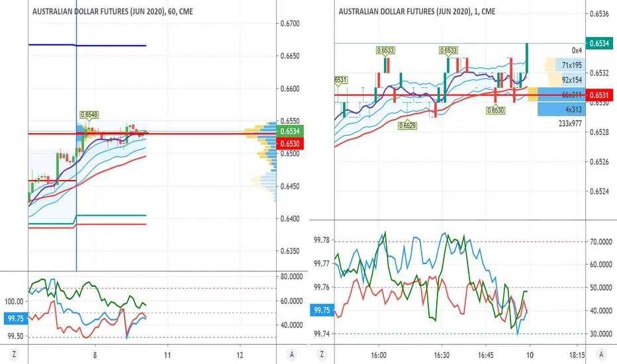Click the 30.0000 indicator scale label

coord(601,334)
